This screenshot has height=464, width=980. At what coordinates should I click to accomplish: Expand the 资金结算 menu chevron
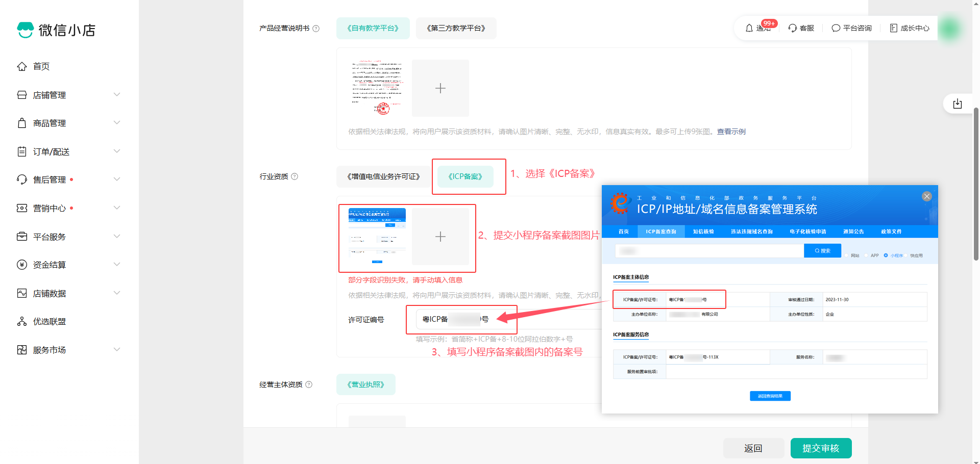pyautogui.click(x=117, y=264)
